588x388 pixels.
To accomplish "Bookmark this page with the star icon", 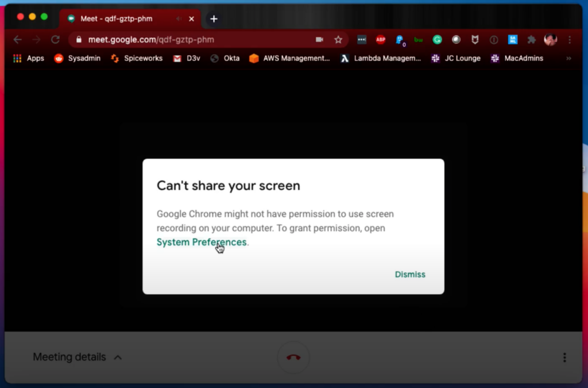I will pos(338,40).
